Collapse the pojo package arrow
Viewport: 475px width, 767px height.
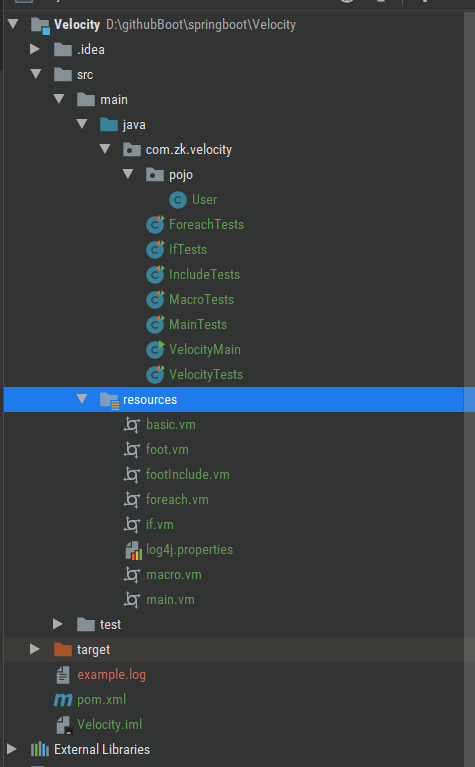click(x=128, y=174)
